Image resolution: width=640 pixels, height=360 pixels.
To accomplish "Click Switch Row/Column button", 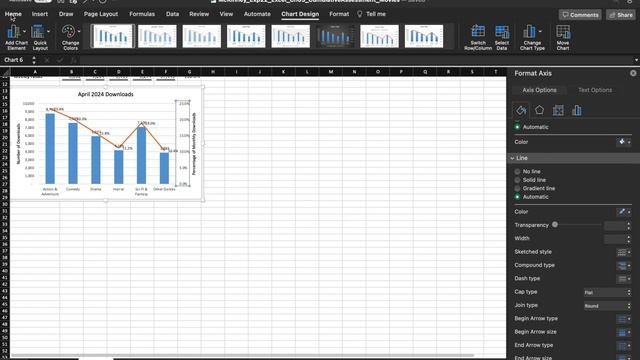I will click(x=478, y=37).
